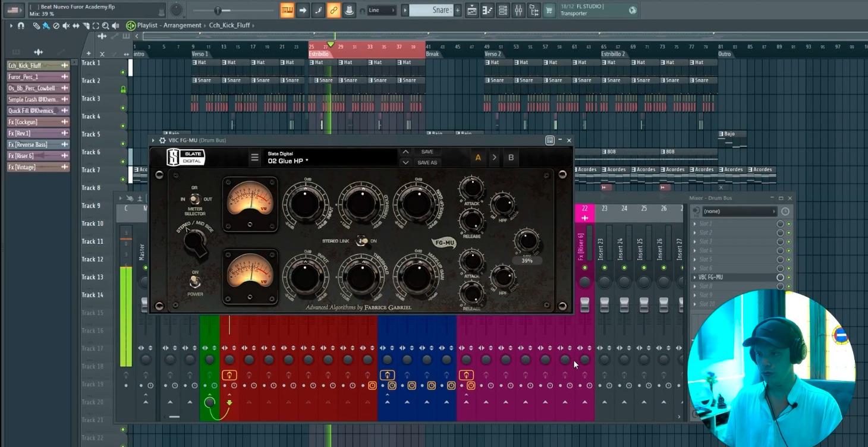Open the FL Studio shop cart icon
The height and width of the screenshot is (447, 868).
[549, 10]
